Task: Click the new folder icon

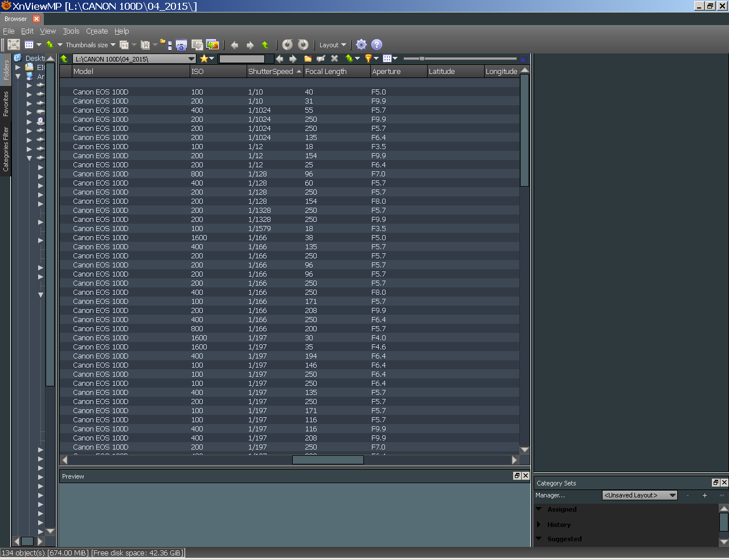Action: coord(308,59)
